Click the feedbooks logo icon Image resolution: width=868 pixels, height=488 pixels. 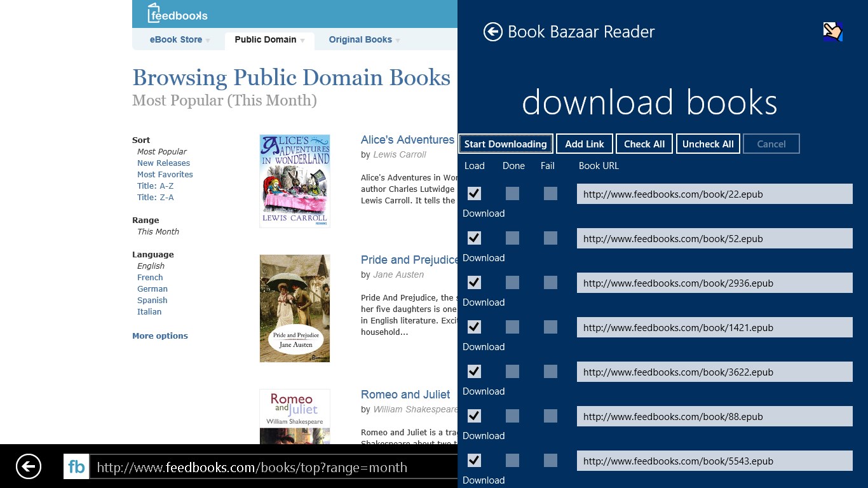pyautogui.click(x=153, y=13)
